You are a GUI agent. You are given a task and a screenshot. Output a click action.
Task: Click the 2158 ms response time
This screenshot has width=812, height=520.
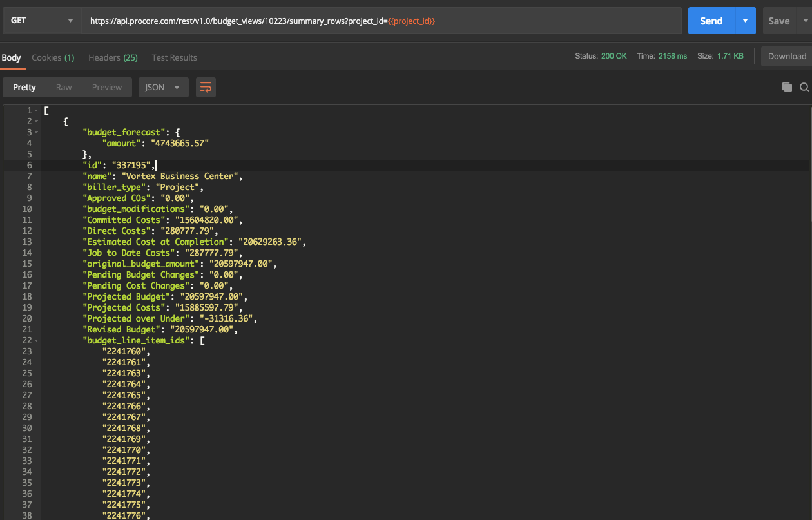(x=673, y=57)
